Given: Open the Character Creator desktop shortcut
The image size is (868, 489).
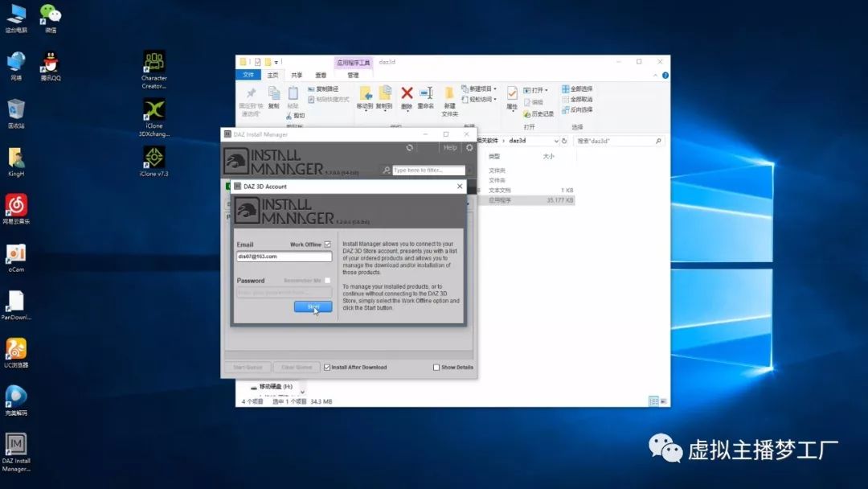Looking at the screenshot, I should pyautogui.click(x=154, y=70).
